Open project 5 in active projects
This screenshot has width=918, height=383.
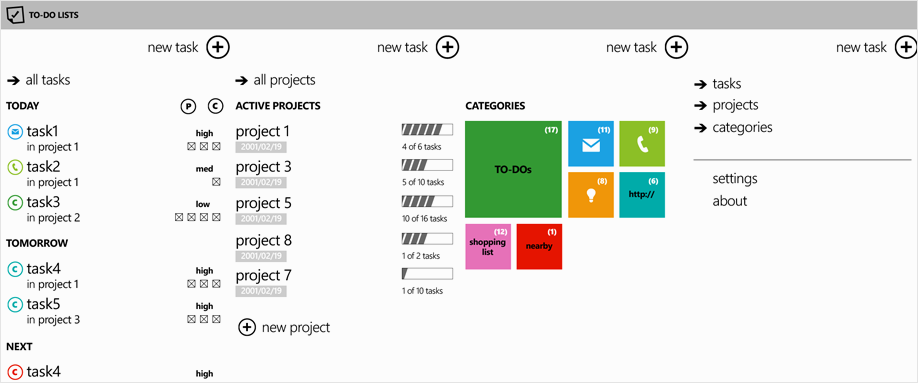[x=263, y=204]
